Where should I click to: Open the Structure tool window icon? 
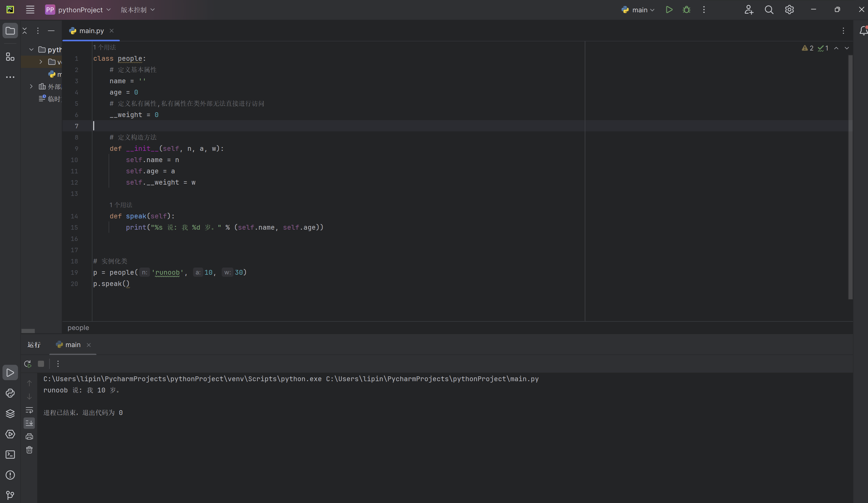pos(10,56)
